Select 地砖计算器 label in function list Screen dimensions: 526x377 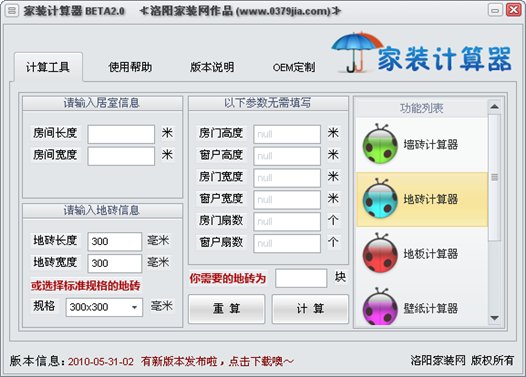[x=431, y=199]
